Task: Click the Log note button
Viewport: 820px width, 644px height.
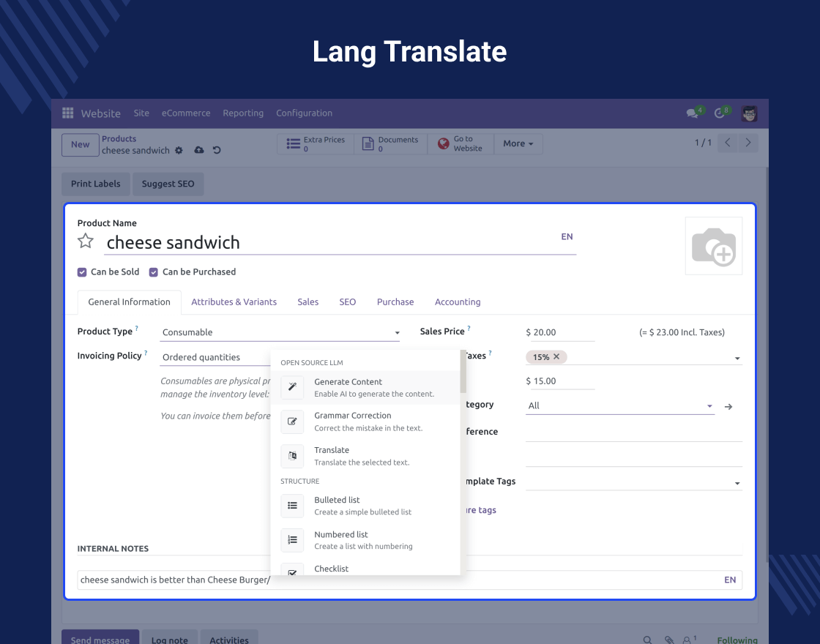Action: [169, 638]
